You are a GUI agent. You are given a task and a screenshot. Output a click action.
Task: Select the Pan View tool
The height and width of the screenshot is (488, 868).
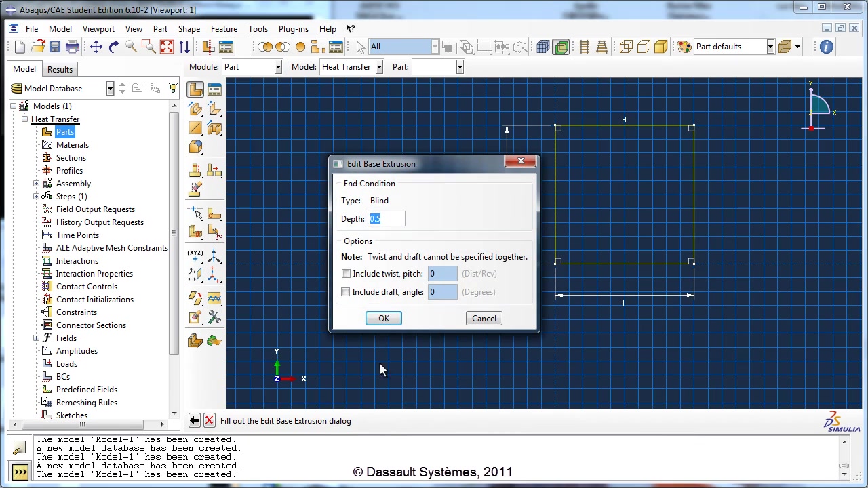pos(96,47)
